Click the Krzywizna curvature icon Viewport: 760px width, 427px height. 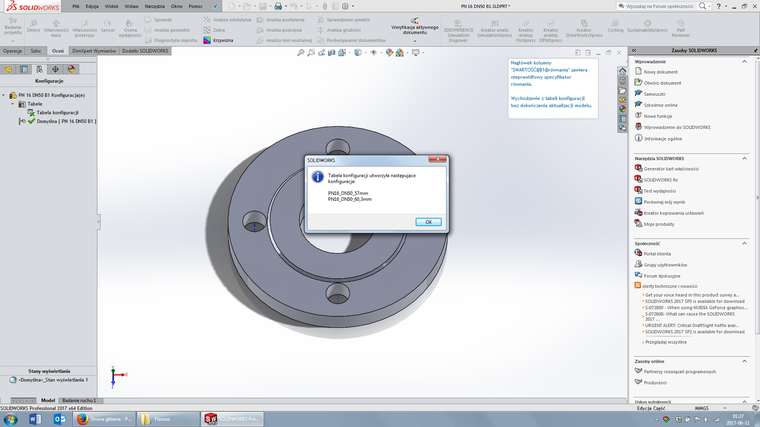click(x=207, y=40)
